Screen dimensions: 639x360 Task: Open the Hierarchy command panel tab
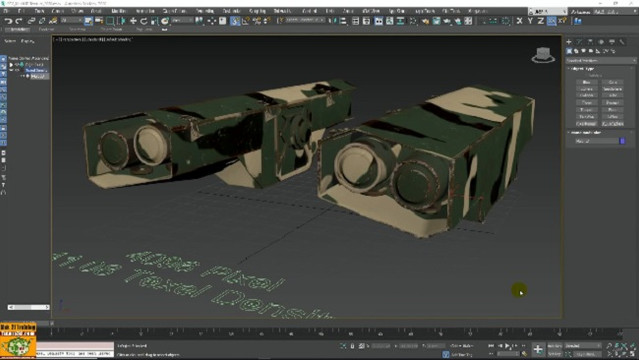[590, 42]
